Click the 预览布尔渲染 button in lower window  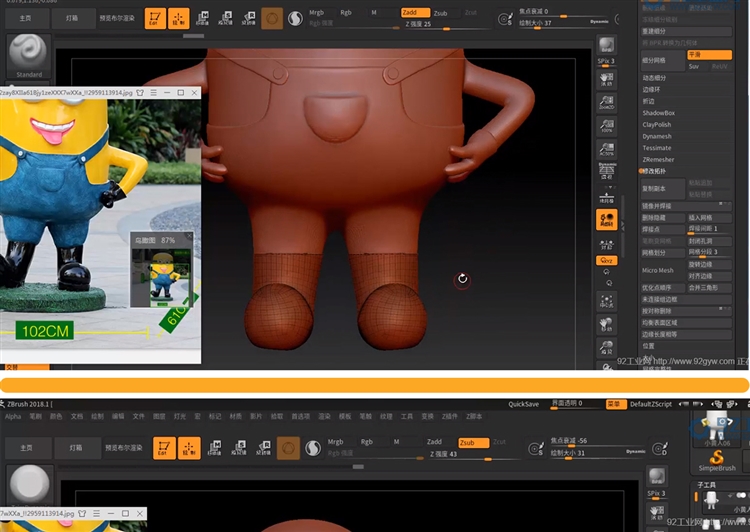pos(124,448)
